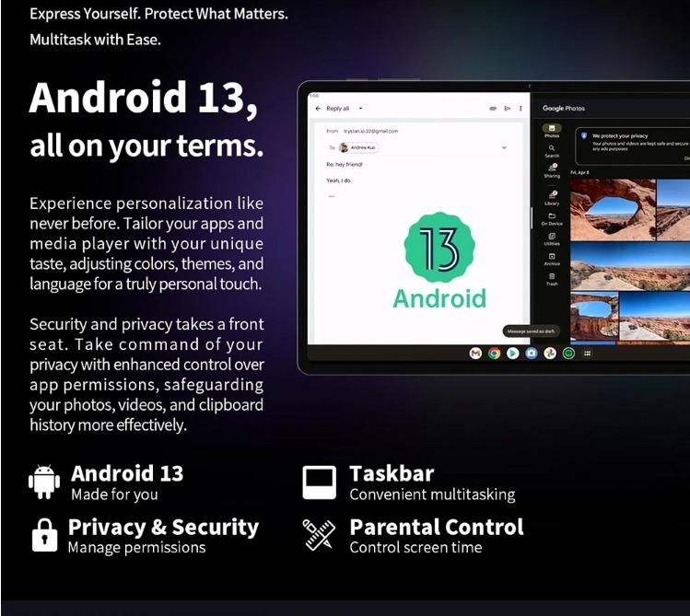This screenshot has height=616, width=690.
Task: Launch Camera from the tablet taskbar
Action: click(x=532, y=353)
